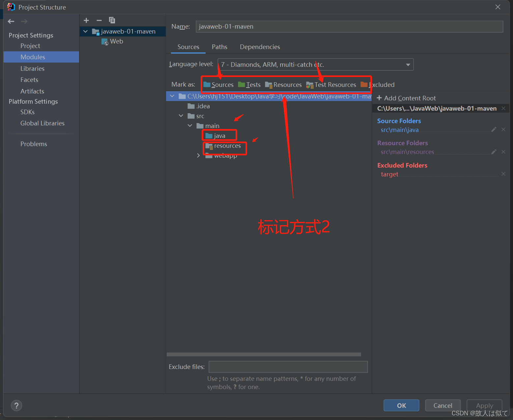Select the src folder in tree

click(196, 116)
